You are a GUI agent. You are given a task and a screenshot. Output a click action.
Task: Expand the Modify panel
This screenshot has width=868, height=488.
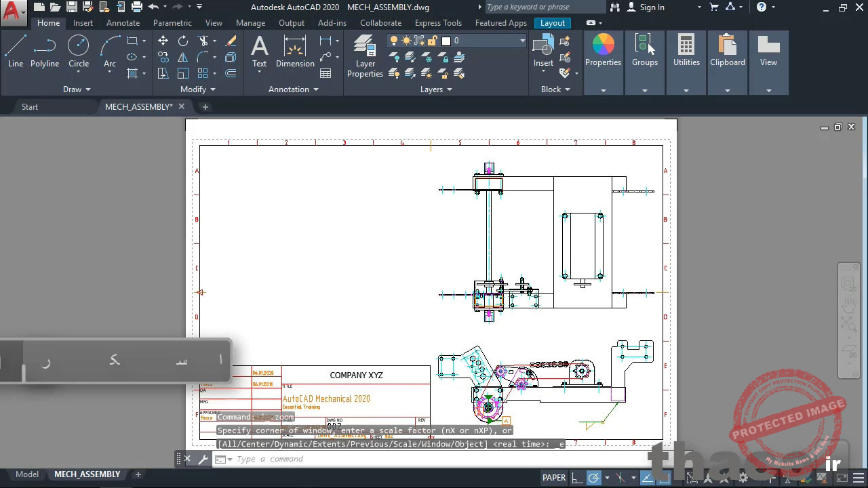(198, 89)
